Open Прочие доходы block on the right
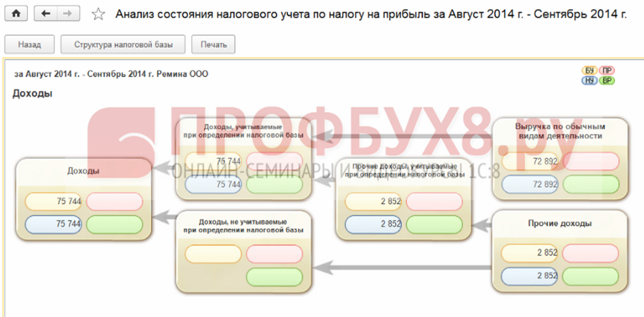 560,224
